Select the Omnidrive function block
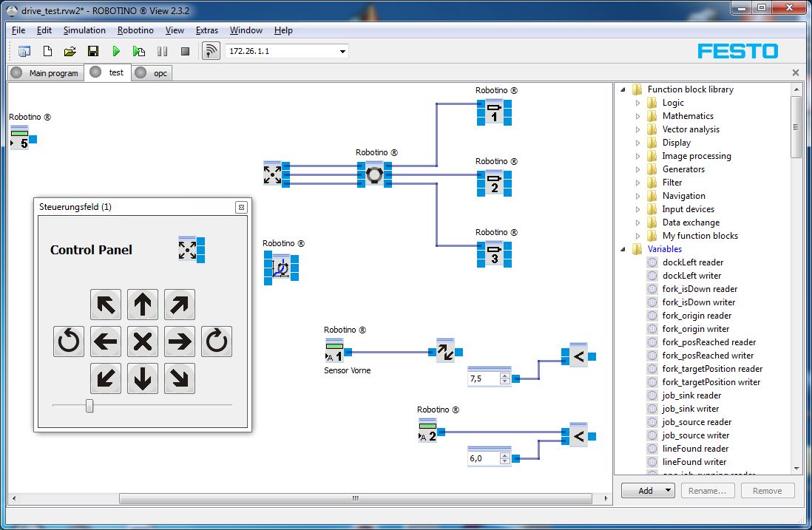This screenshot has height=530, width=812. pos(374,174)
